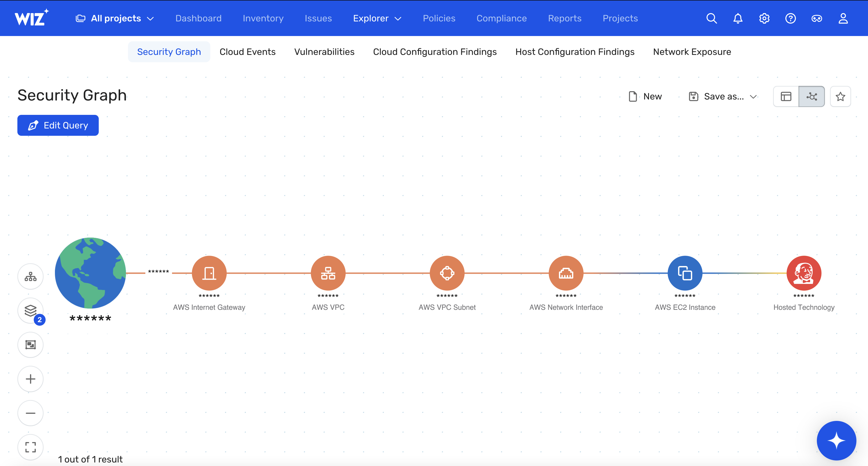Image resolution: width=868 pixels, height=466 pixels.
Task: Navigate to Issues
Action: (x=318, y=18)
